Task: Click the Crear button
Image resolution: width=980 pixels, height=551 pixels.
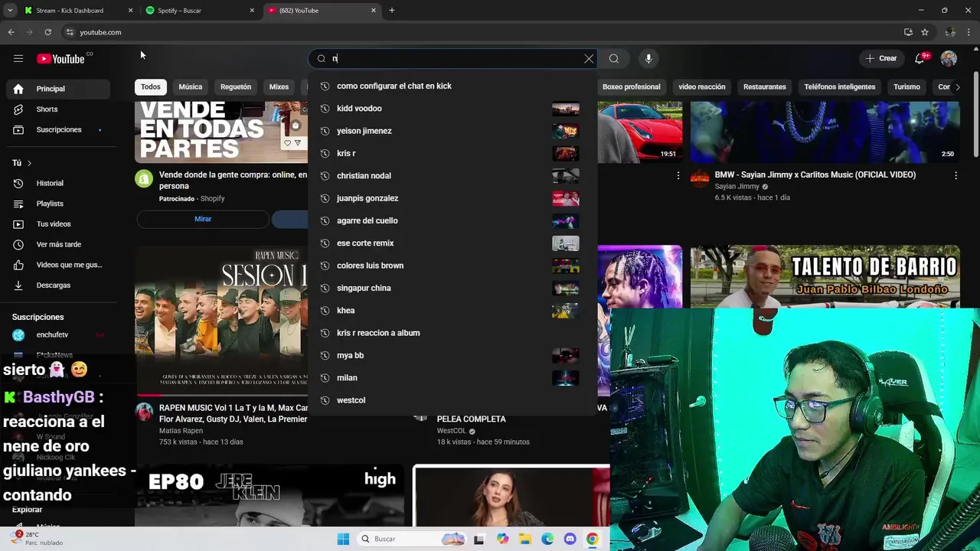Action: click(x=880, y=59)
